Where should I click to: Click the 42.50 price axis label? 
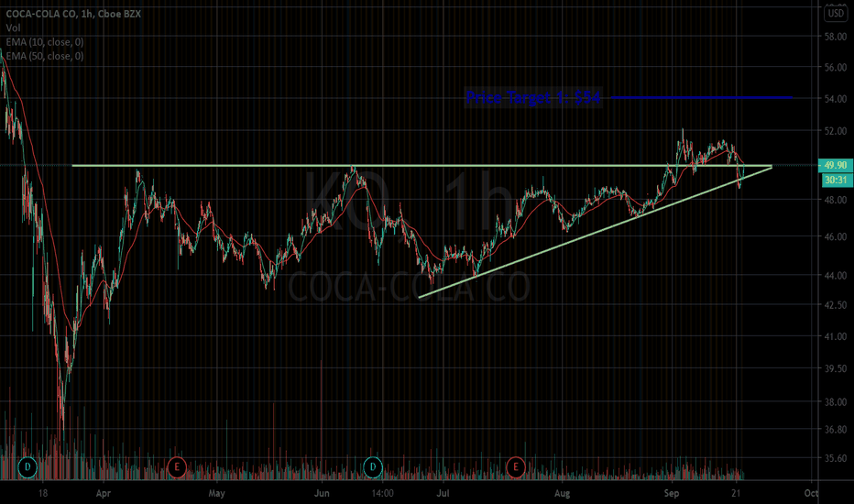(x=836, y=305)
